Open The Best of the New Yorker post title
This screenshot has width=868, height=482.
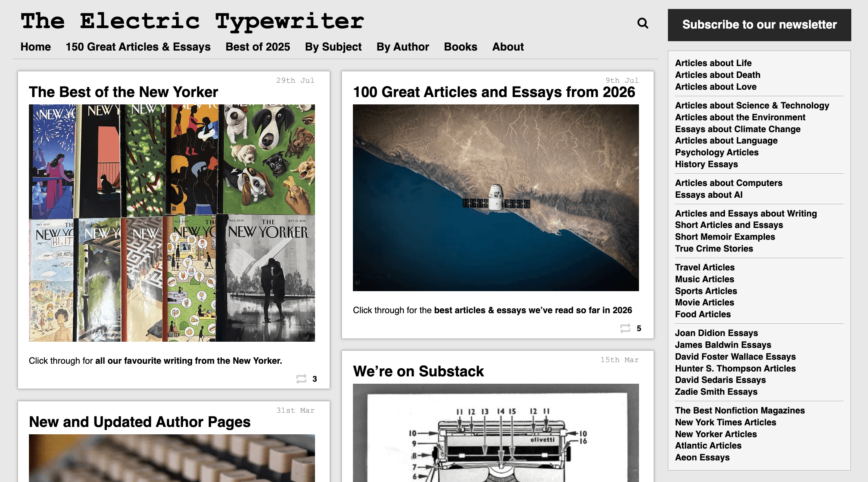(x=123, y=92)
